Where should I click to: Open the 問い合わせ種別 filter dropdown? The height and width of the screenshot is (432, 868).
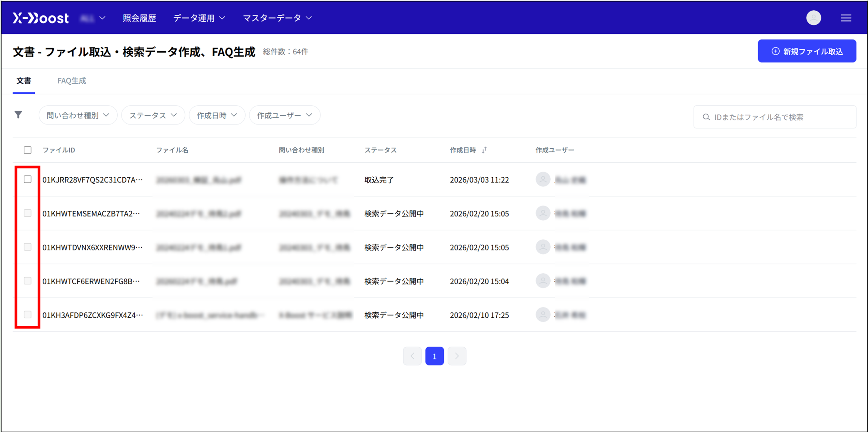[78, 115]
